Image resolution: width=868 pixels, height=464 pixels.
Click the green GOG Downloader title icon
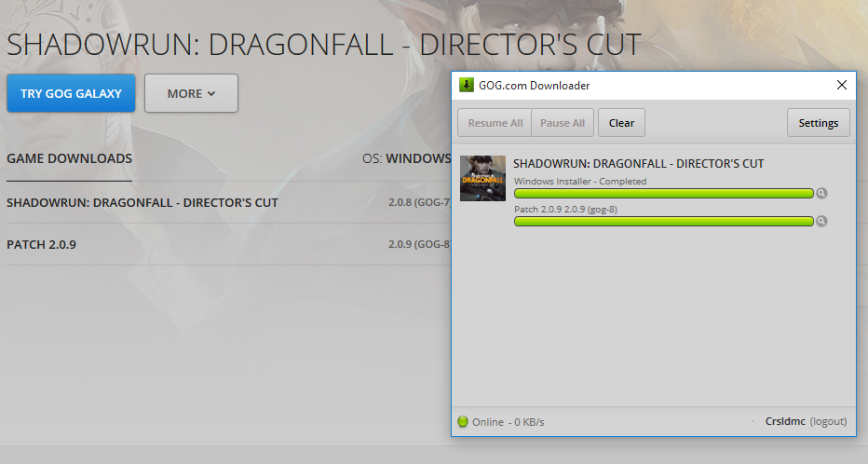pos(466,86)
